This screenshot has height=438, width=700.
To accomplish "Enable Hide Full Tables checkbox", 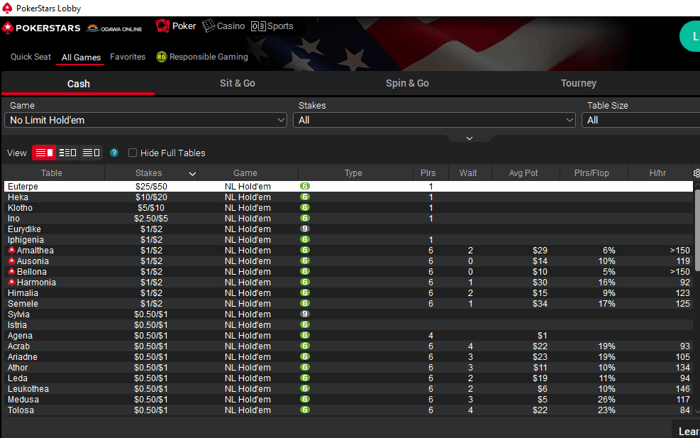I will (x=132, y=153).
